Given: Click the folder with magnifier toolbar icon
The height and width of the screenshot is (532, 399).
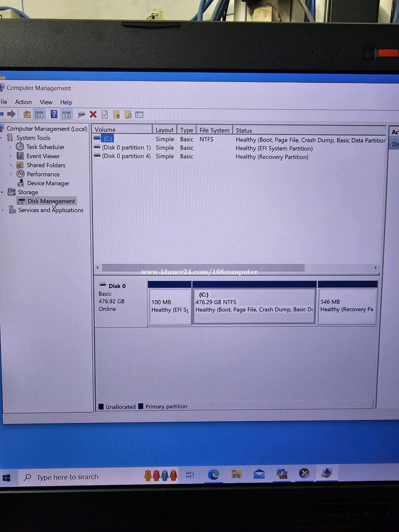Looking at the screenshot, I should click(128, 115).
